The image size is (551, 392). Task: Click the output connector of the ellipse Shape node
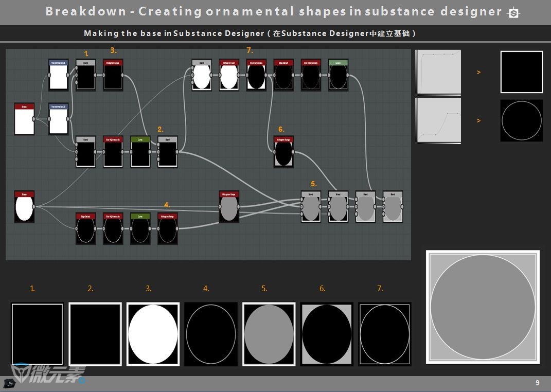tap(34, 206)
